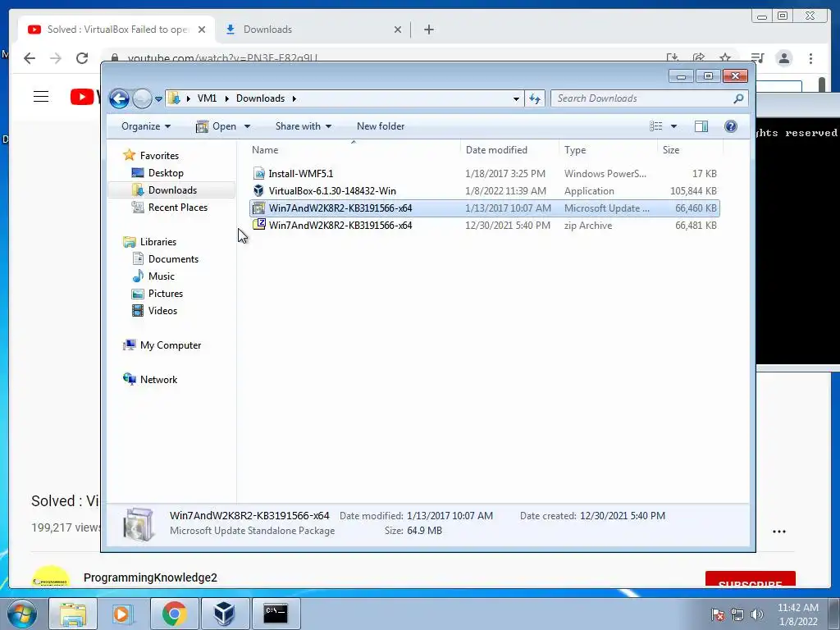This screenshot has height=630, width=840.
Task: Select Libraries in navigation pane
Action: pos(150,242)
